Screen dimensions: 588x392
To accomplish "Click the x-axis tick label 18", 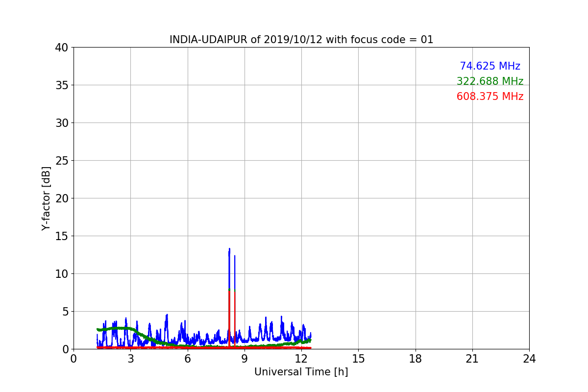I will click(415, 359).
